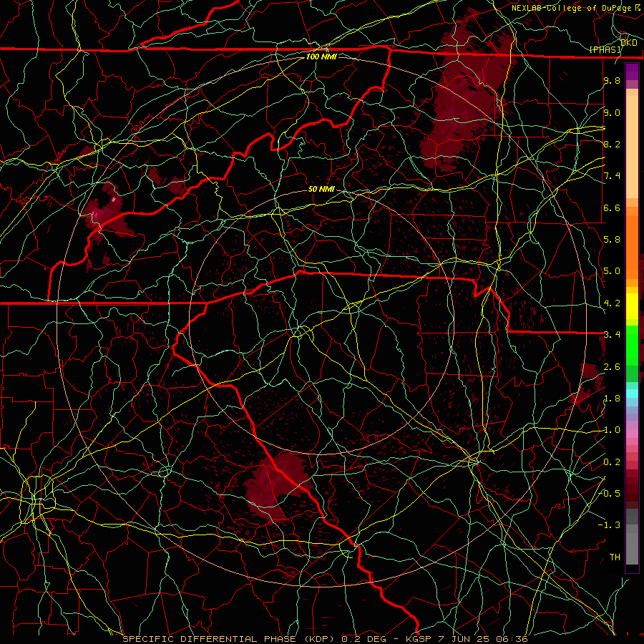Click the 5.0 value on the color scale
The height and width of the screenshot is (644, 644).
tap(612, 271)
